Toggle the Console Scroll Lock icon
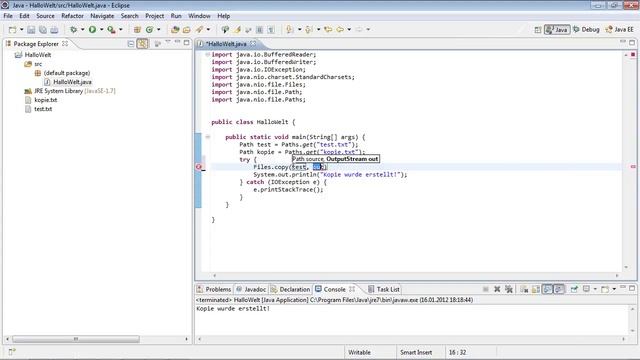The image size is (640, 360). pyautogui.click(x=536, y=289)
